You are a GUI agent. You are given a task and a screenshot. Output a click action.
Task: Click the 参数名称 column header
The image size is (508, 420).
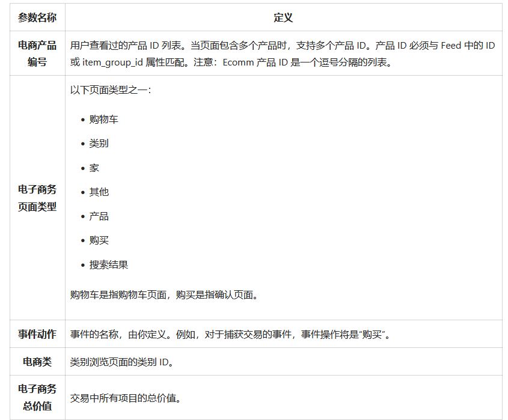pos(37,17)
